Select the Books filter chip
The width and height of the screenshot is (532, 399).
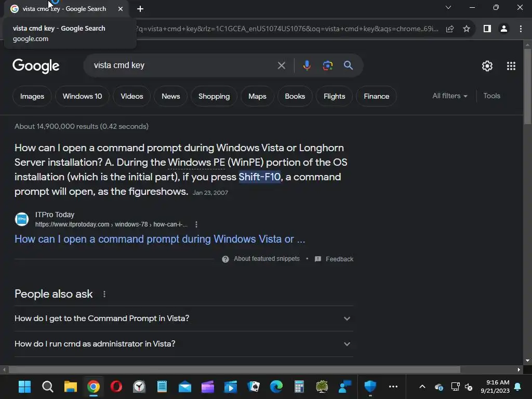pyautogui.click(x=295, y=96)
